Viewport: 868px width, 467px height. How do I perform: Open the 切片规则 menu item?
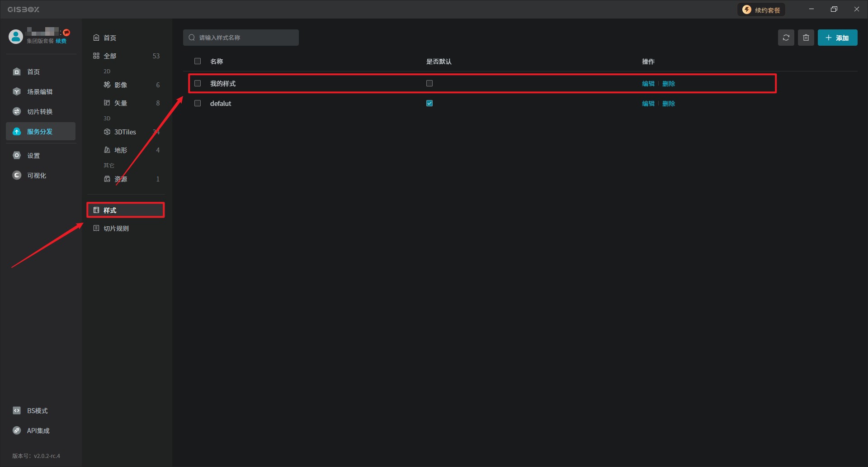tap(116, 229)
